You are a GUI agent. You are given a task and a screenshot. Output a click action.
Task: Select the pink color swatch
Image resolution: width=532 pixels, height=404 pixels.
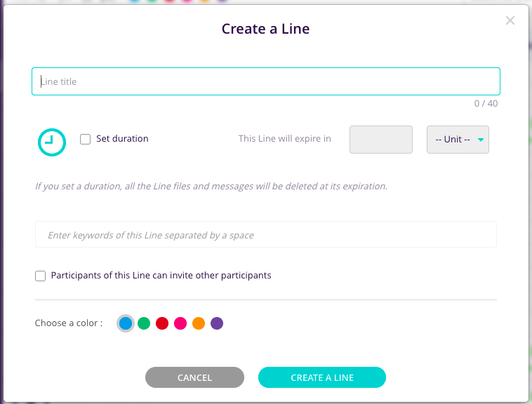pyautogui.click(x=180, y=323)
